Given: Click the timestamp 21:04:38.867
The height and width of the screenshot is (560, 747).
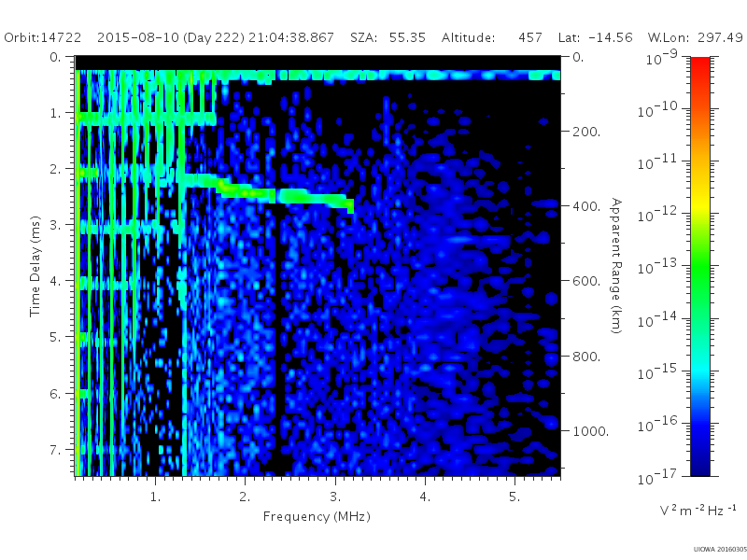Looking at the screenshot, I should [x=291, y=37].
